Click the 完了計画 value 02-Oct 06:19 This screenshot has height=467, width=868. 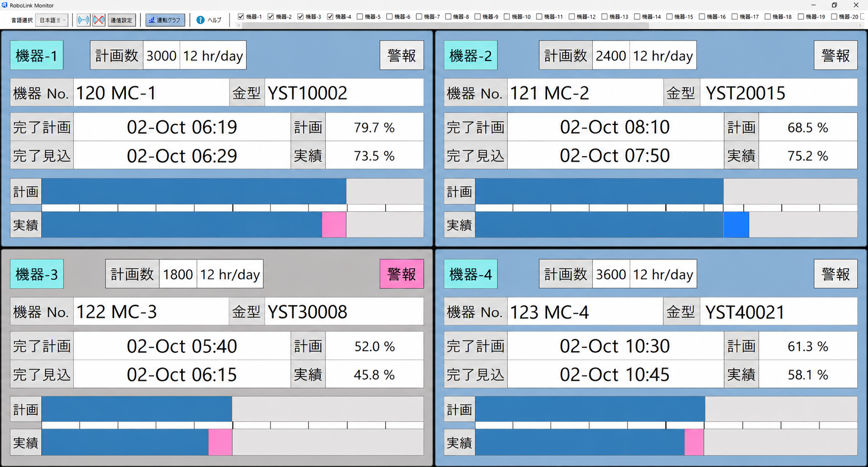tap(182, 127)
